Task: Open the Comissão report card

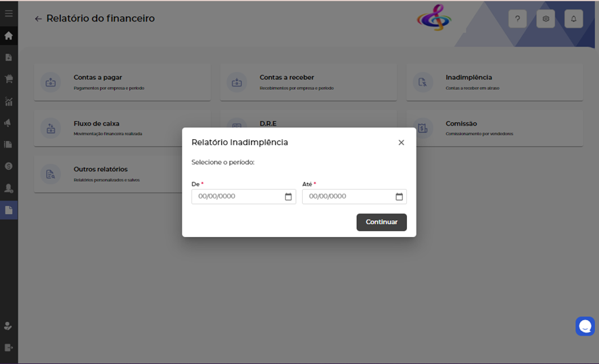Action: click(494, 128)
